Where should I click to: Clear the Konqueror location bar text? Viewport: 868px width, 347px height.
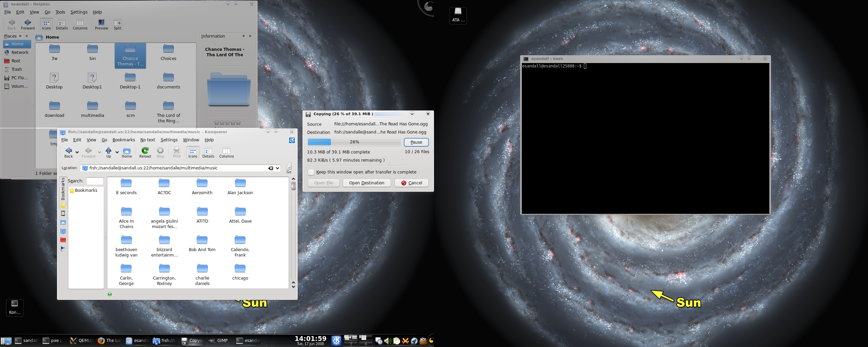coord(271,168)
